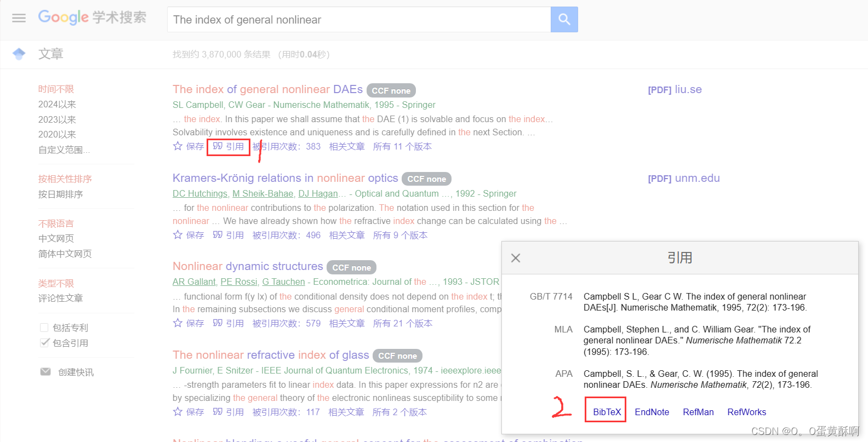The height and width of the screenshot is (442, 868).
Task: Click the save star for Nonlinear dynamic structures
Action: [x=178, y=323]
